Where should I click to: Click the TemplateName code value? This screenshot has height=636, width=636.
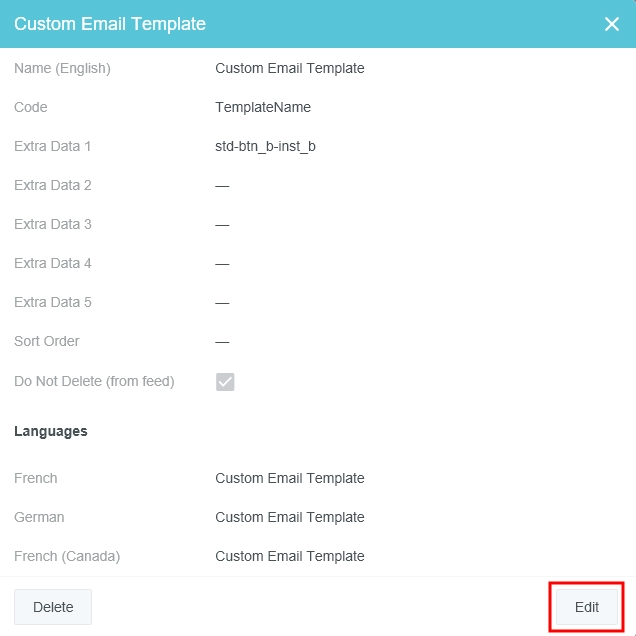point(263,108)
